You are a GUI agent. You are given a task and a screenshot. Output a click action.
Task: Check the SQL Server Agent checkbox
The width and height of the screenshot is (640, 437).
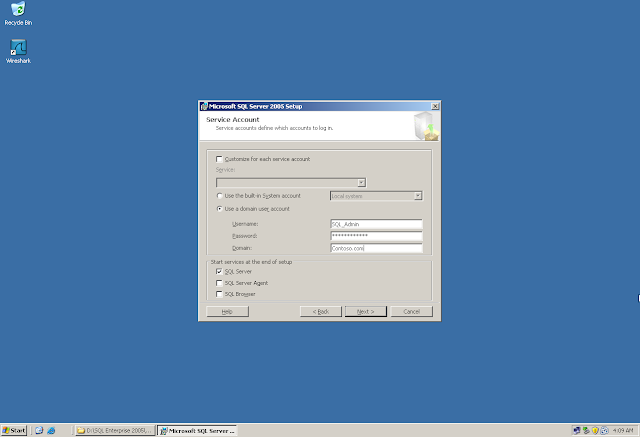tap(219, 283)
